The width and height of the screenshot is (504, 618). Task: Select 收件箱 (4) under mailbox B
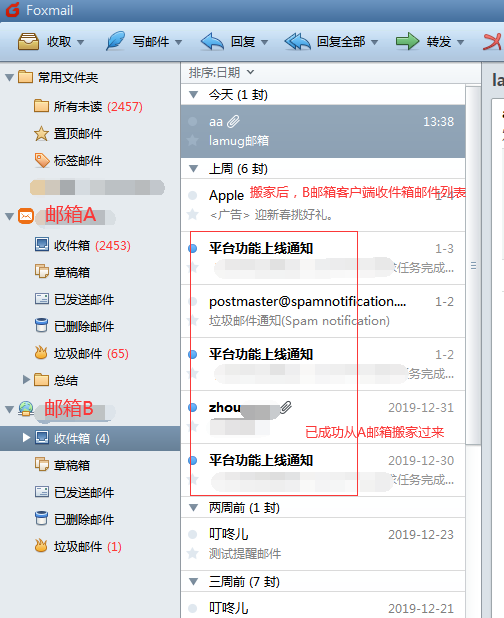pyautogui.click(x=90, y=438)
